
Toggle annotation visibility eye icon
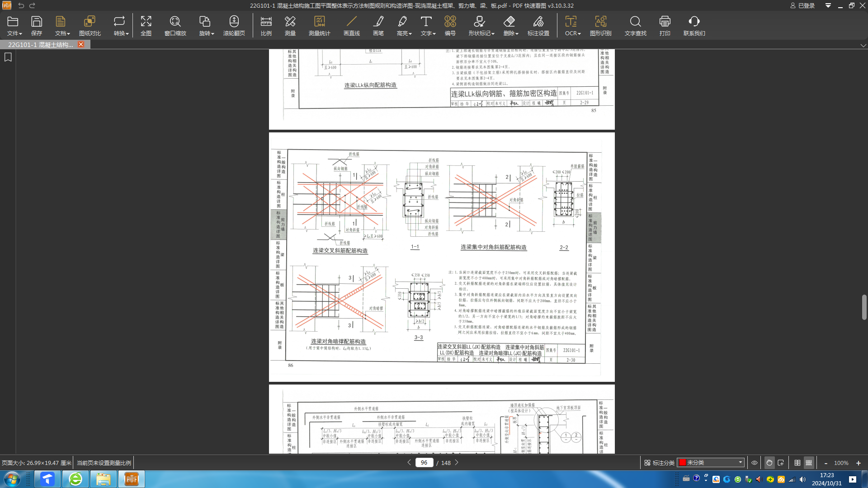pos(755,463)
